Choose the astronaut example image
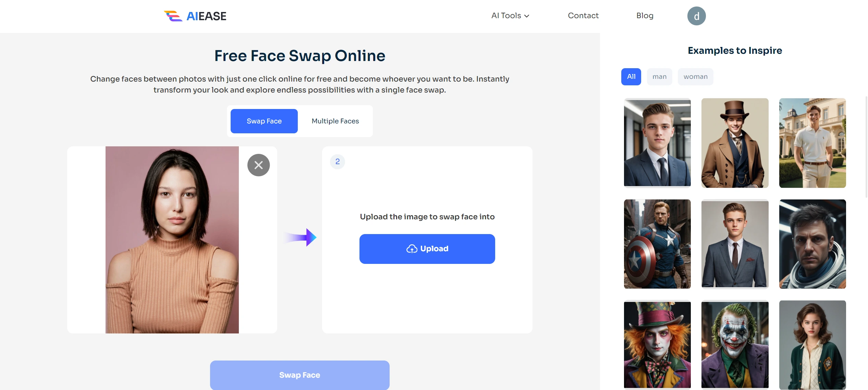This screenshot has height=390, width=868. (812, 244)
